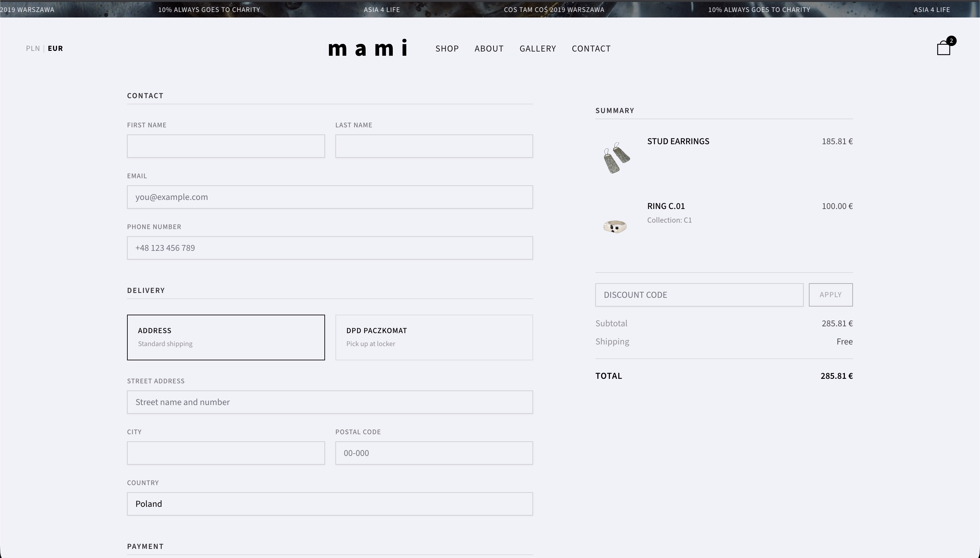Select EUR as the currency
The image size is (980, 558).
[55, 48]
